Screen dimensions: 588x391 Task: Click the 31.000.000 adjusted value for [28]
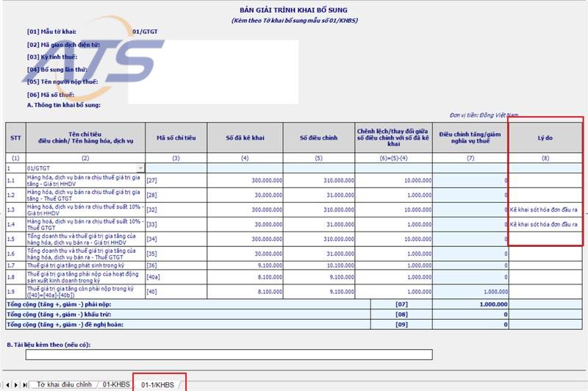coord(319,195)
